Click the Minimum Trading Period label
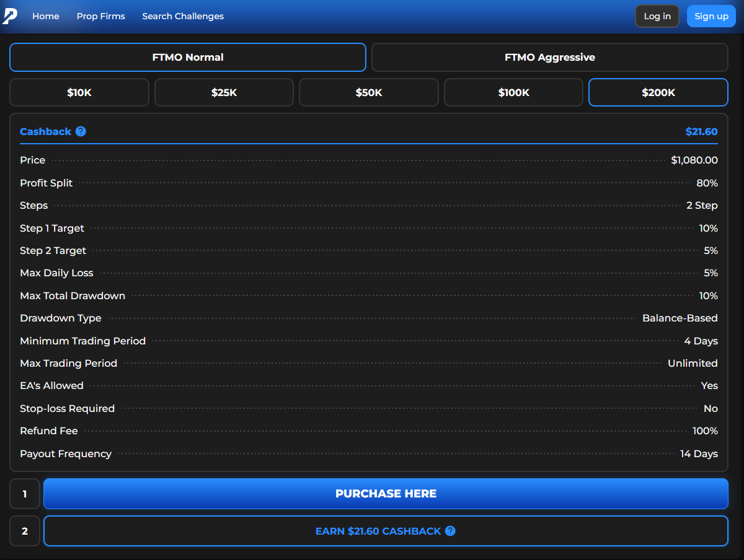Image resolution: width=744 pixels, height=560 pixels. (x=83, y=341)
